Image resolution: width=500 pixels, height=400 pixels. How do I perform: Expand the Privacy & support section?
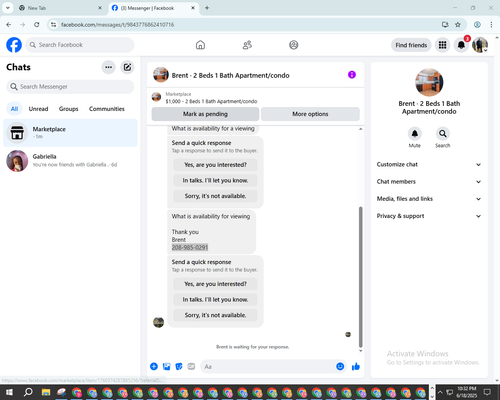429,216
